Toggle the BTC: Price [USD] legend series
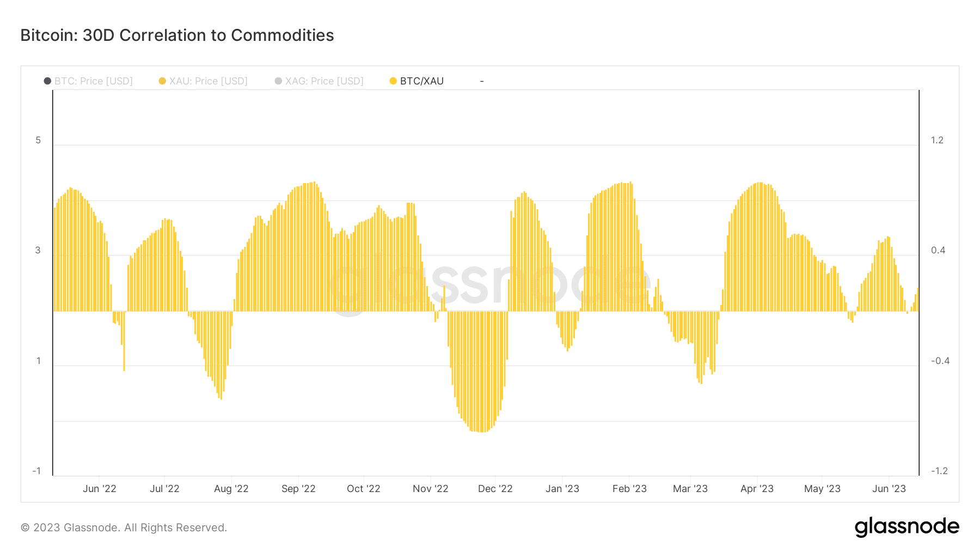 pos(88,81)
